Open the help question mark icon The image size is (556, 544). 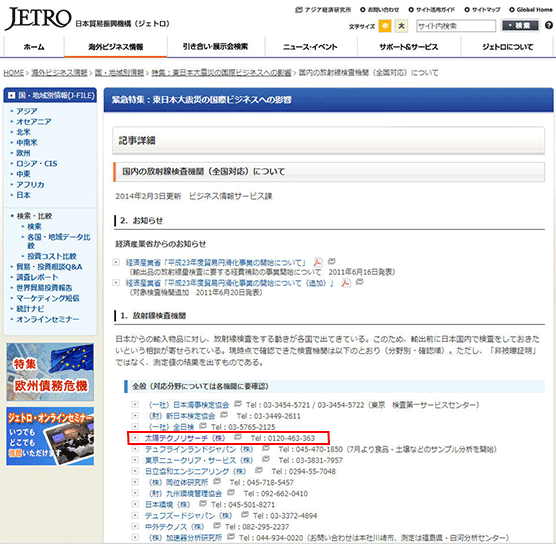[x=549, y=26]
